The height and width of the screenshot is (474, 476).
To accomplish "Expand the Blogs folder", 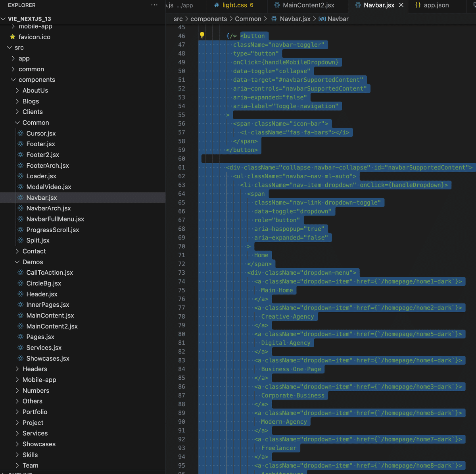I will click(x=17, y=101).
